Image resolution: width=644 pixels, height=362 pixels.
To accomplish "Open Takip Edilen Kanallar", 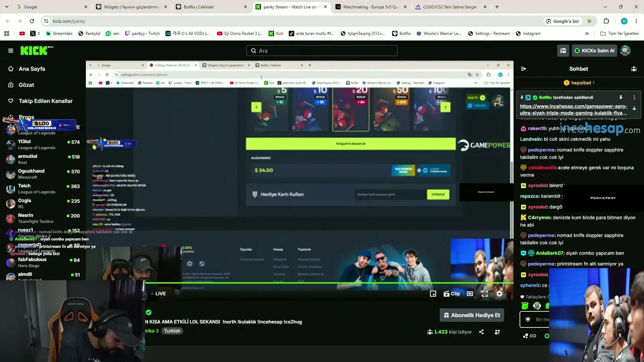I will [x=45, y=101].
